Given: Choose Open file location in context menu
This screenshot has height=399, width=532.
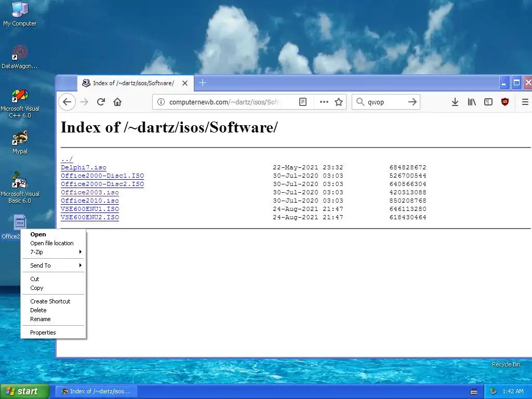Looking at the screenshot, I should (54, 243).
